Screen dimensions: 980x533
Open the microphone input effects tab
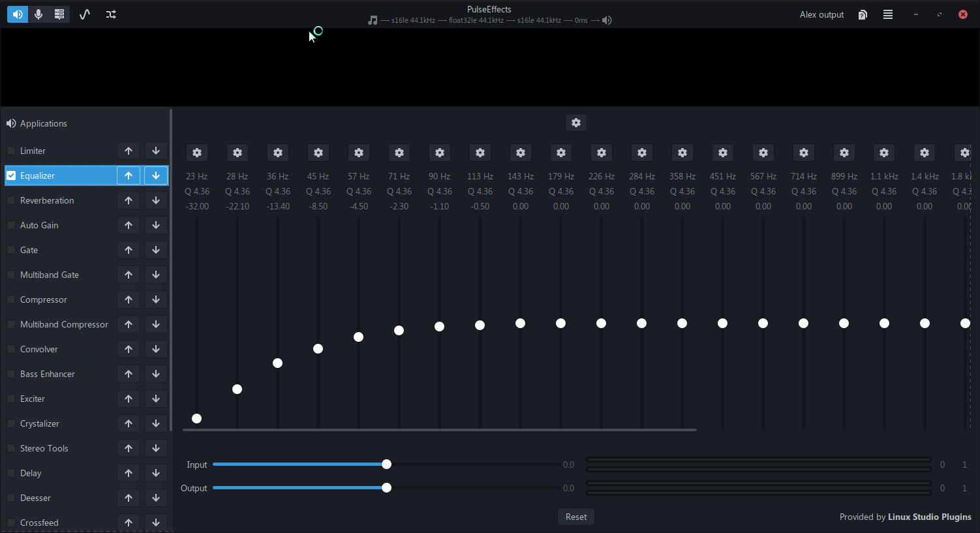coord(38,14)
